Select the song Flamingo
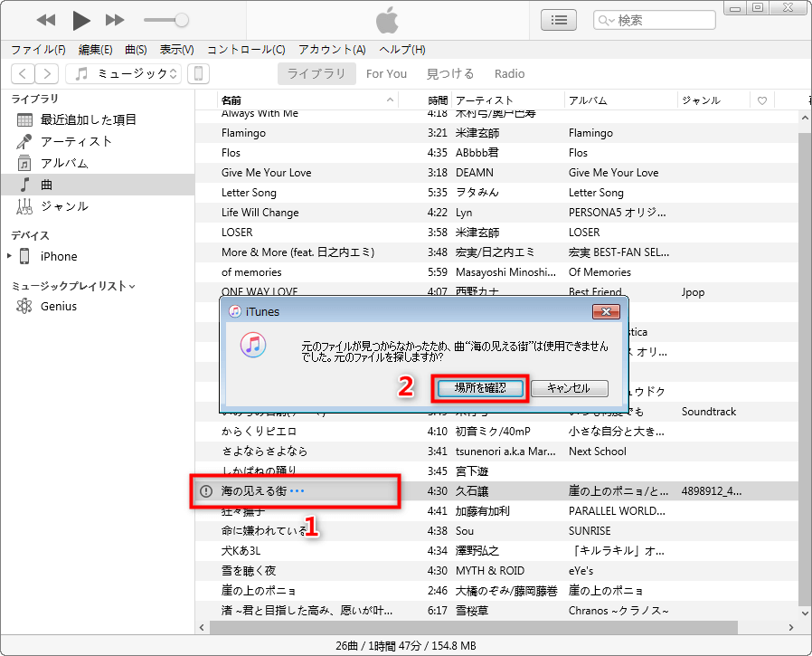 pos(243,133)
